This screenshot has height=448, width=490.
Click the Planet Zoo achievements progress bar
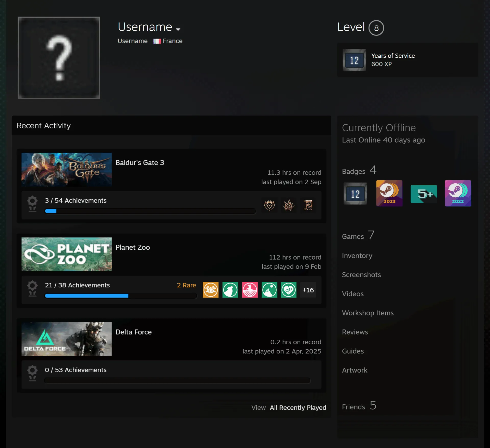click(121, 296)
